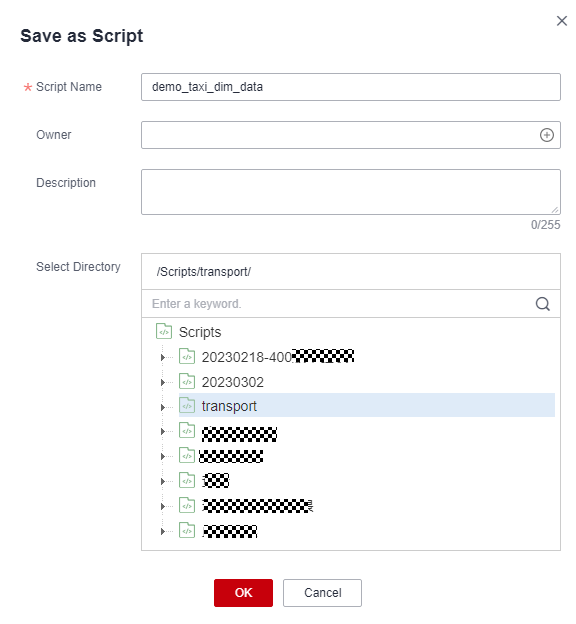Click the add owner plus icon
The image size is (576, 624).
(x=546, y=135)
